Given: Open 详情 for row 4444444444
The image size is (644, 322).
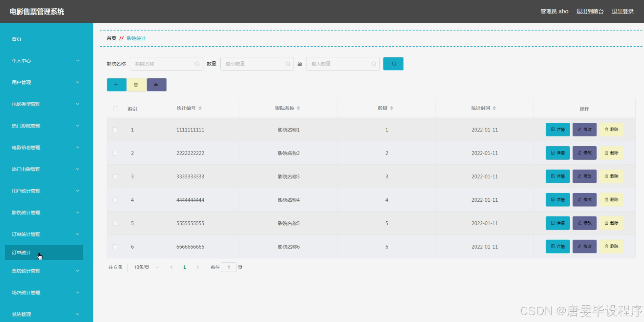Looking at the screenshot, I should tap(557, 200).
